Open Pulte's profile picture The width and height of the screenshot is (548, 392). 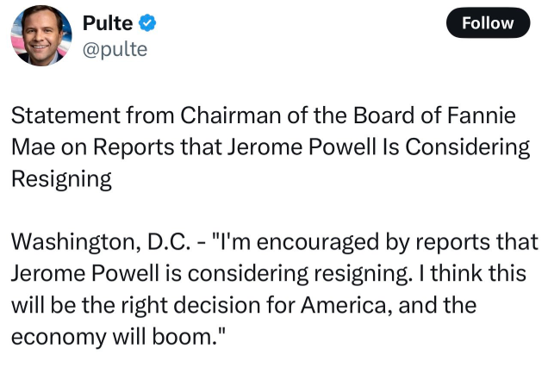click(40, 35)
